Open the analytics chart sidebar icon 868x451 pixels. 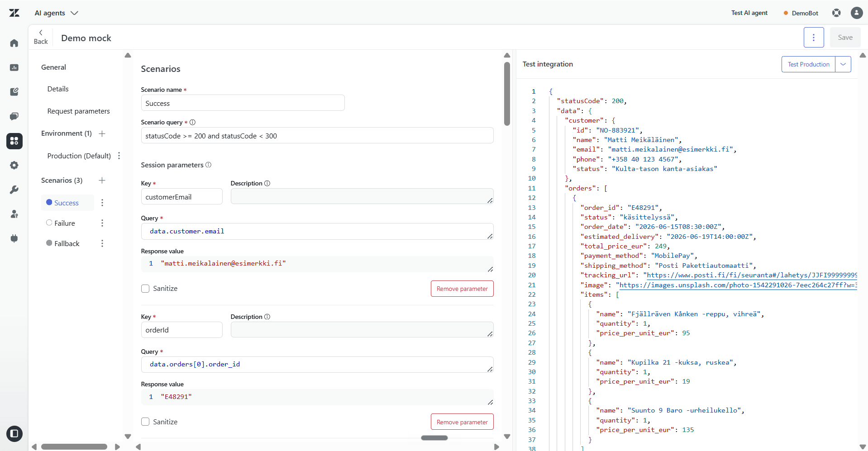[x=14, y=67]
